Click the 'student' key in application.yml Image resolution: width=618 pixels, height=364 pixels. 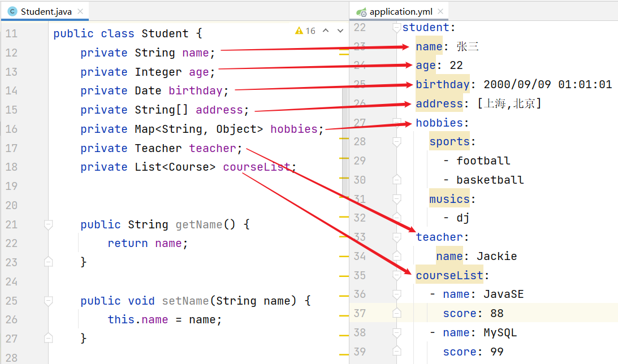(x=426, y=28)
